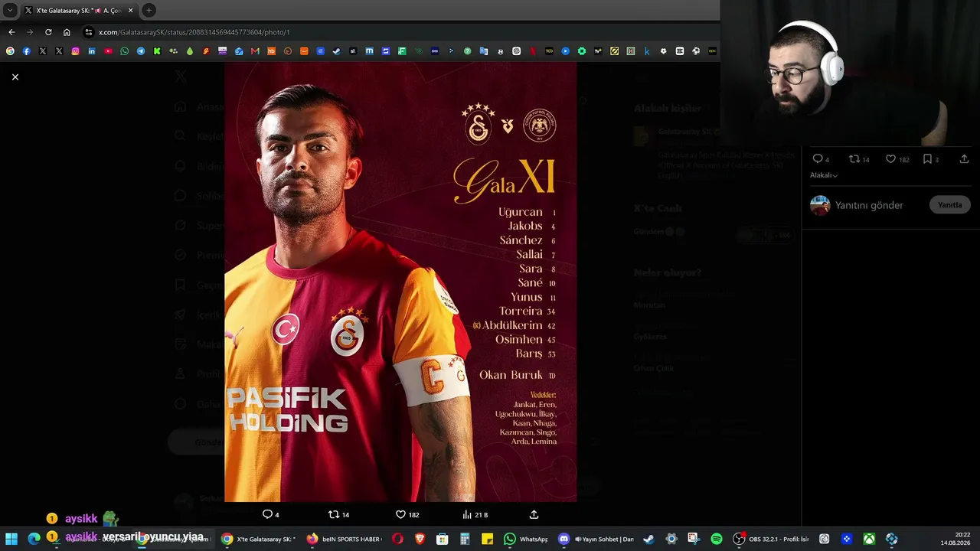Open the Instagram bookmark
Viewport: 980px width, 551px height.
pos(75,51)
